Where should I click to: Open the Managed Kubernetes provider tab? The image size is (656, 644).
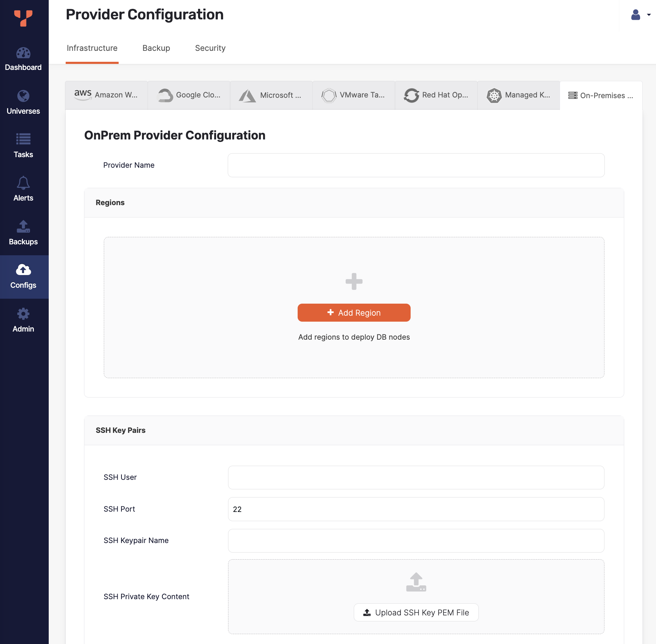tap(518, 95)
